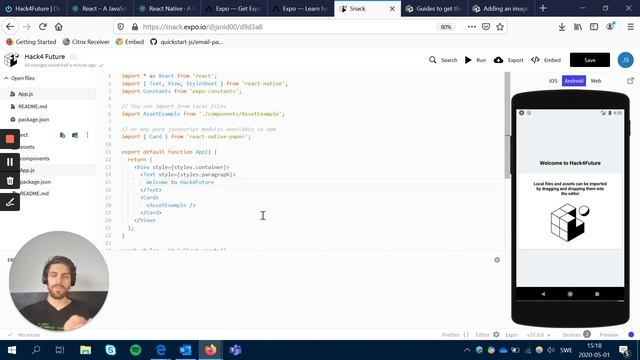
Task: Open the recorder drawing pen tool
Action: coord(10,202)
